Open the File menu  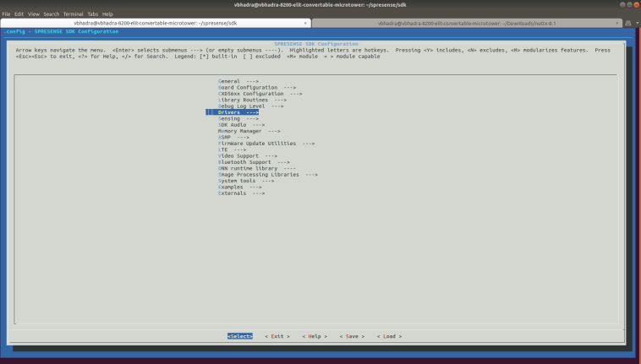click(6, 14)
